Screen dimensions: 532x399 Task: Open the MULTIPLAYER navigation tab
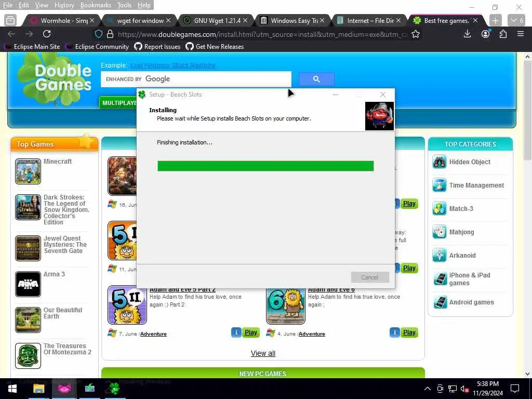[119, 103]
